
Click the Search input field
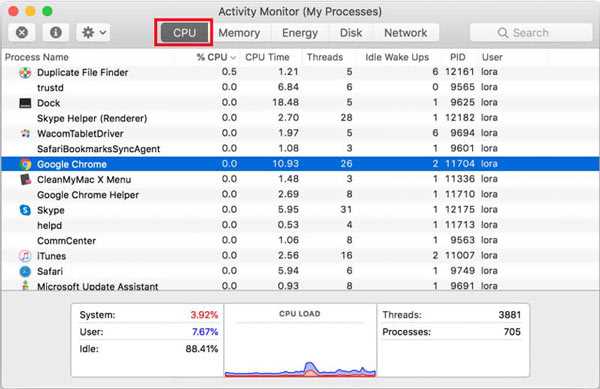point(531,33)
